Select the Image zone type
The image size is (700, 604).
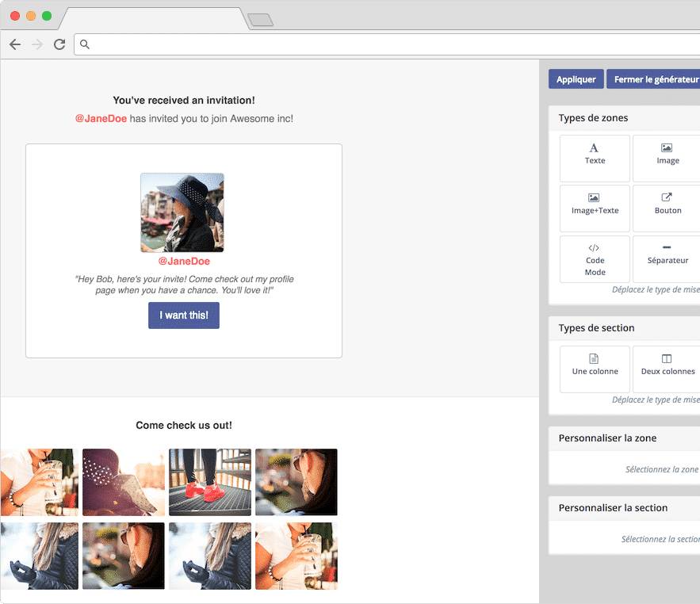tap(667, 159)
